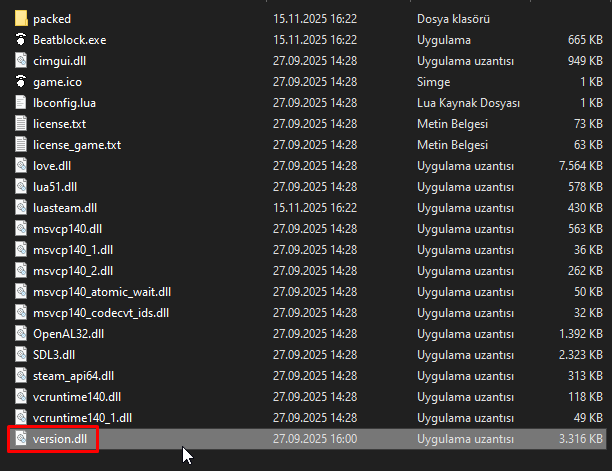The width and height of the screenshot is (612, 471).
Task: Click the packed folder icon
Action: click(x=21, y=18)
